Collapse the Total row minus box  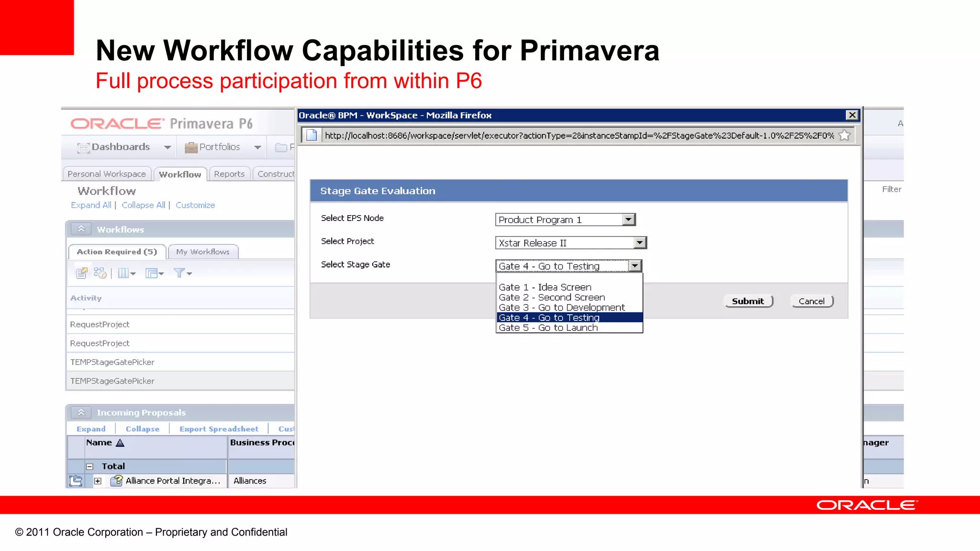(x=89, y=466)
